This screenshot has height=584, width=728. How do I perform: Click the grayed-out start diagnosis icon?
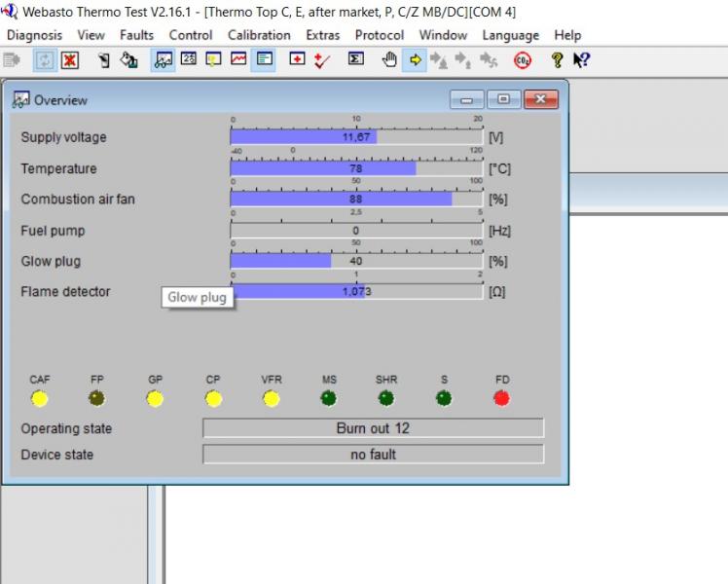click(12, 60)
